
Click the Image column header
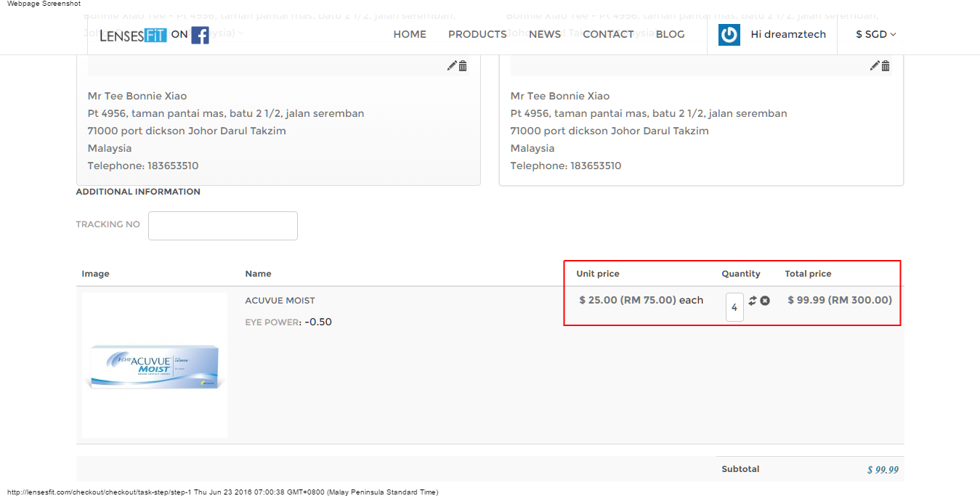tap(95, 274)
